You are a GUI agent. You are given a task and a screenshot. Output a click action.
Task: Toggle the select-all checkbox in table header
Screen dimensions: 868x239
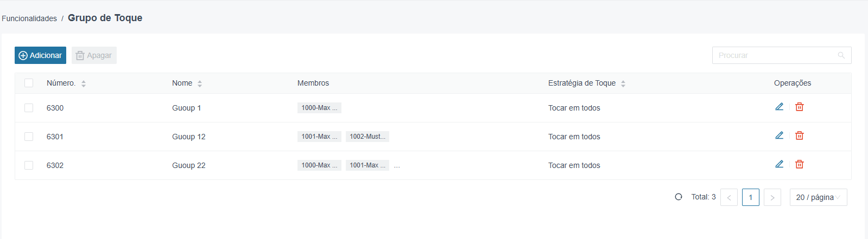29,83
